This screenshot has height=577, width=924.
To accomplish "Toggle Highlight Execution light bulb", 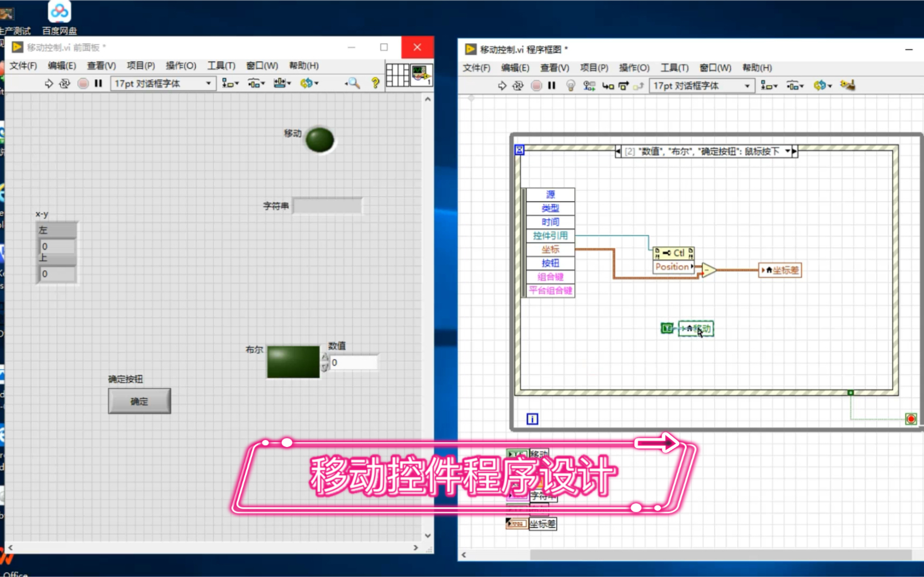I will (x=571, y=86).
